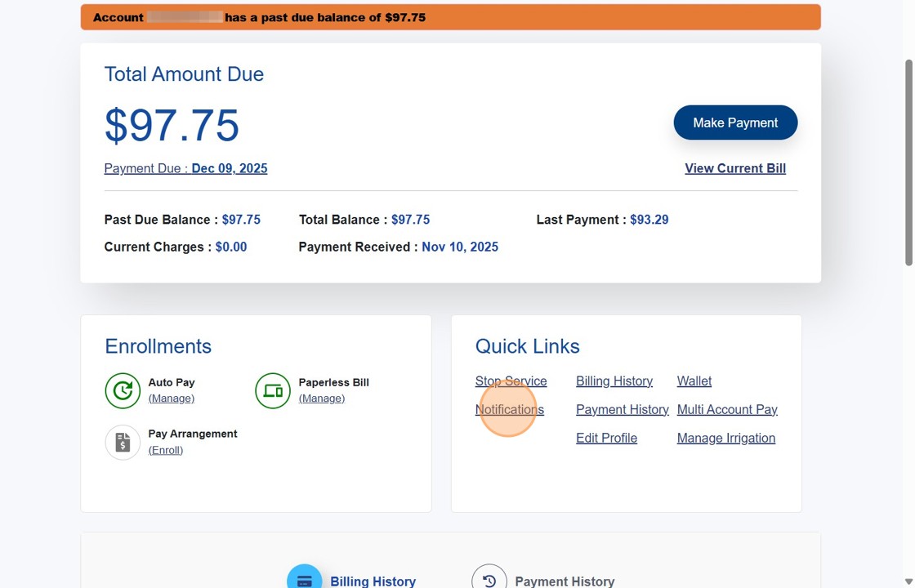Click the Auto Pay circular icon

pyautogui.click(x=123, y=390)
